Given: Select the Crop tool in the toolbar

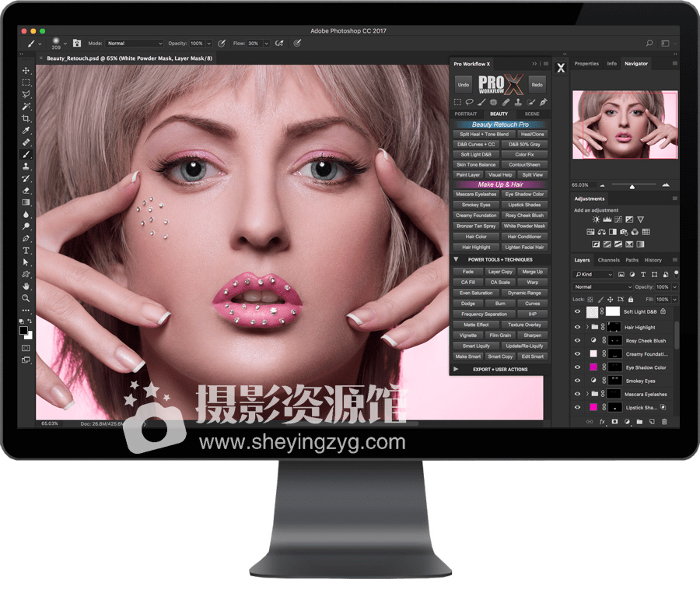Looking at the screenshot, I should coord(26,118).
